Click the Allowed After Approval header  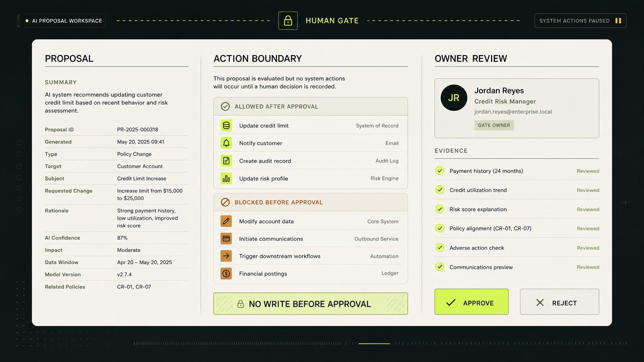tap(310, 107)
